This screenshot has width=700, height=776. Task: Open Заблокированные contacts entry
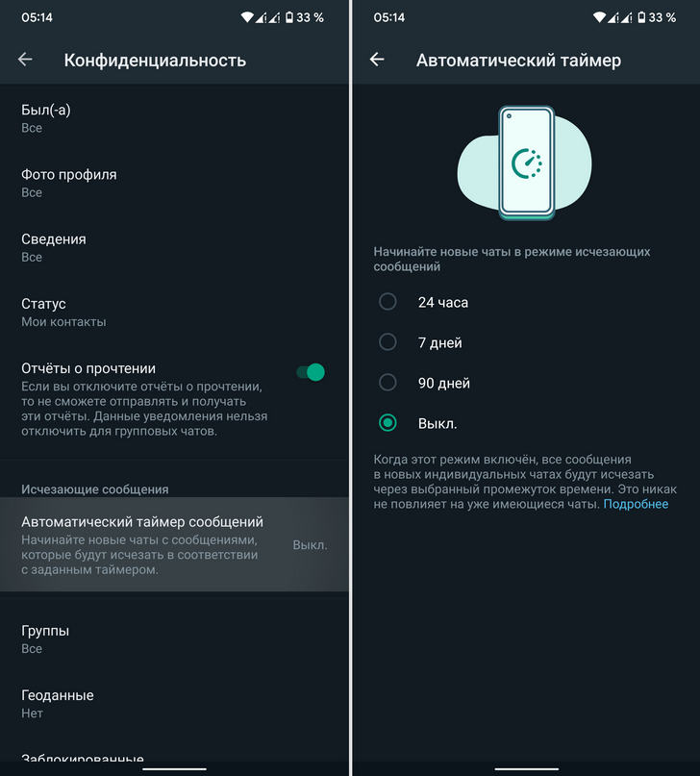[175, 757]
